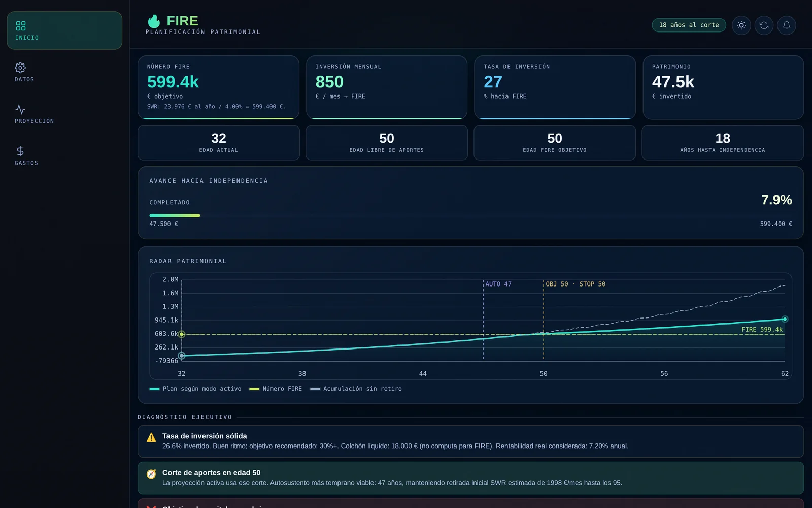Screen dimensions: 812x508
Task: Click the Edad FIRE Objetivo tile
Action: (555, 143)
